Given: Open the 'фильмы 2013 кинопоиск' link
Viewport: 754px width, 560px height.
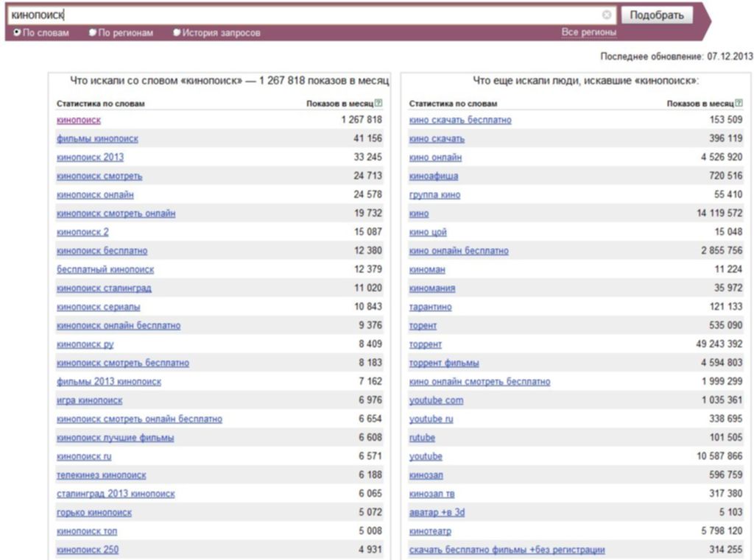Looking at the screenshot, I should click(109, 382).
